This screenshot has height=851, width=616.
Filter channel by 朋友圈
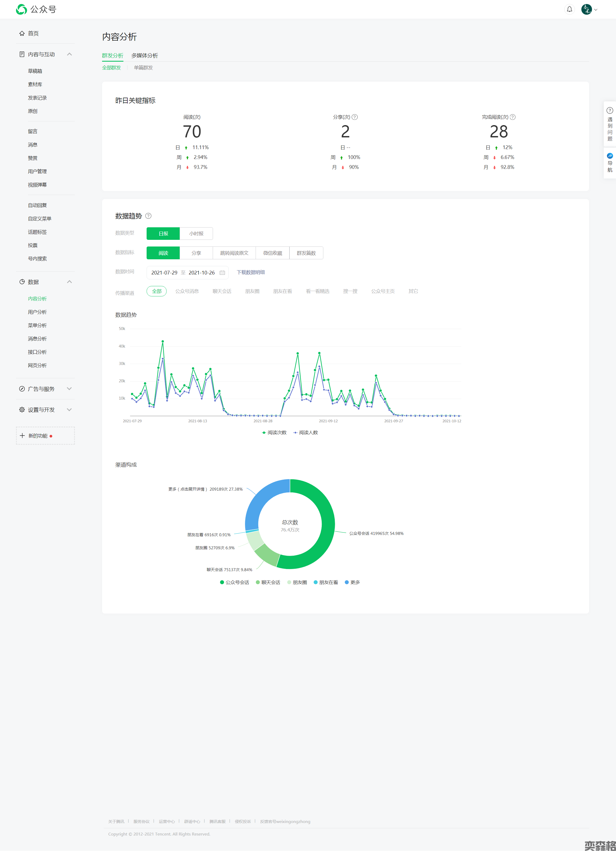(x=252, y=291)
